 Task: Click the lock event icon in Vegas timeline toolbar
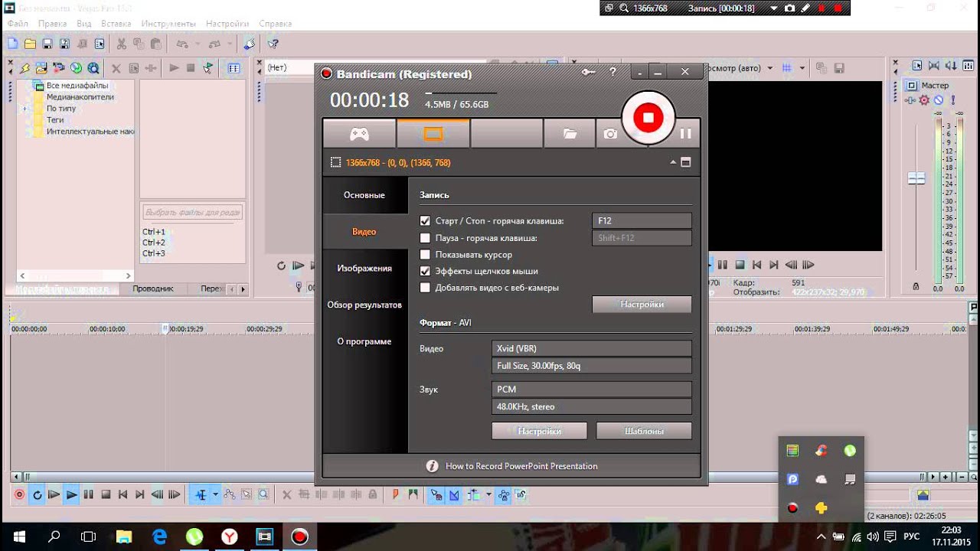tap(373, 495)
